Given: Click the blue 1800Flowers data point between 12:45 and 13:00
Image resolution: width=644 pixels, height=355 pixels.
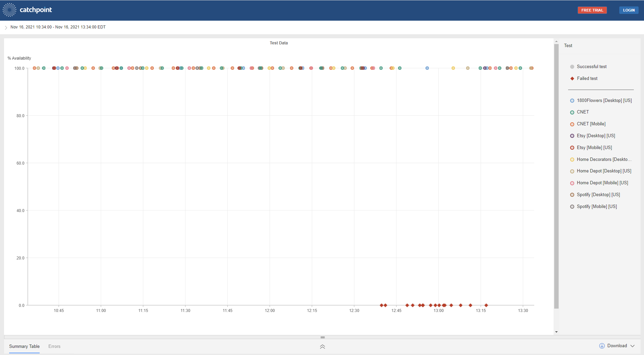Looking at the screenshot, I should pyautogui.click(x=427, y=68).
